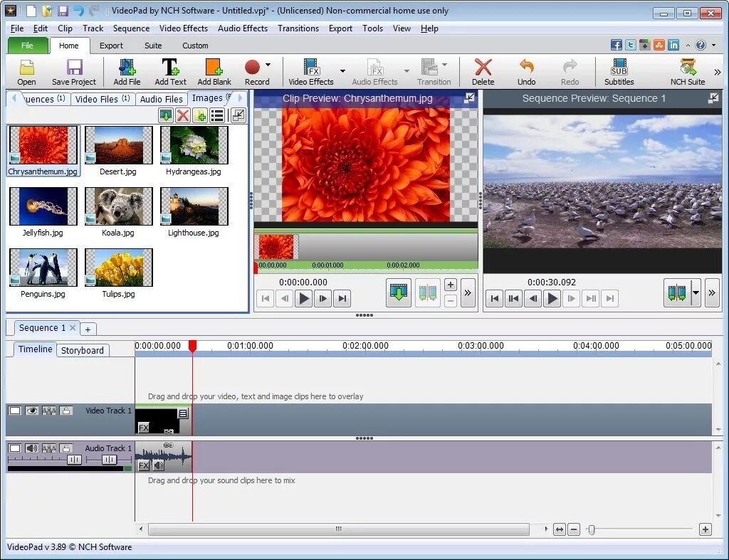Play the sequence preview
Viewport: 729px width, 560px height.
pos(552,298)
